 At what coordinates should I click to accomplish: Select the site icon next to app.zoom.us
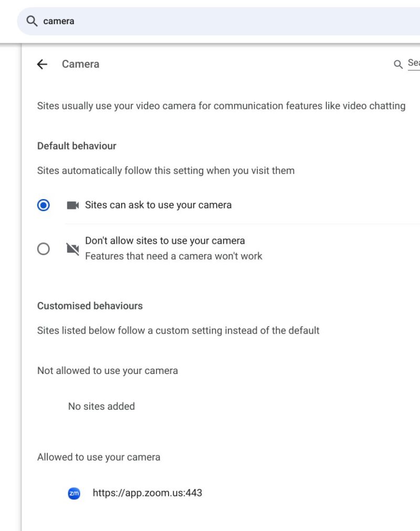point(74,493)
